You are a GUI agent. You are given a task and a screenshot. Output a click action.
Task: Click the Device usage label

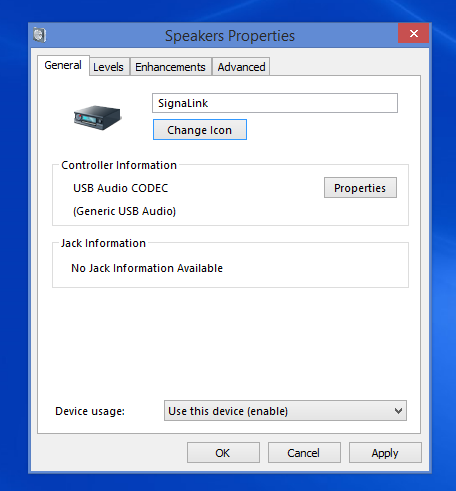[90, 411]
